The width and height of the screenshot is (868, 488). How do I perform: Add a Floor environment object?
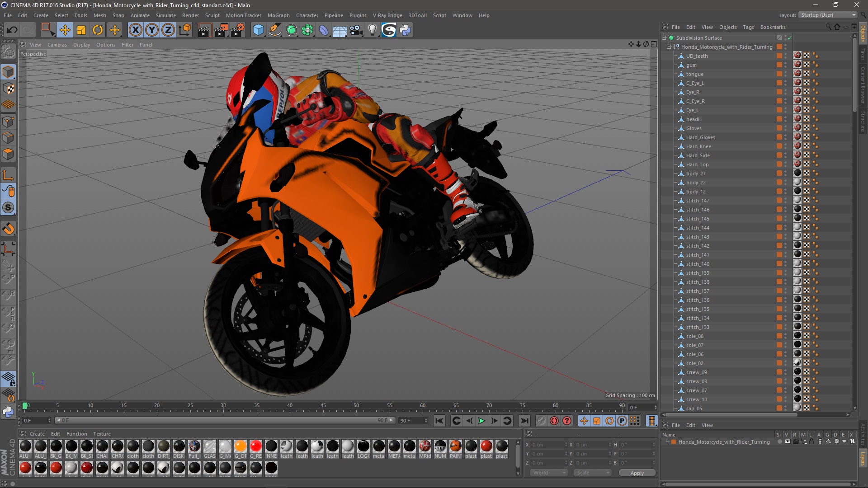point(340,30)
